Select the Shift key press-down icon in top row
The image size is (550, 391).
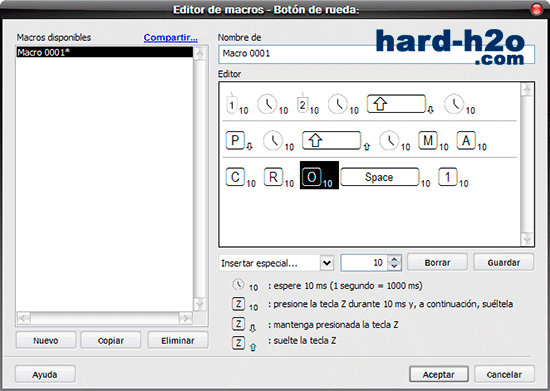click(x=396, y=104)
